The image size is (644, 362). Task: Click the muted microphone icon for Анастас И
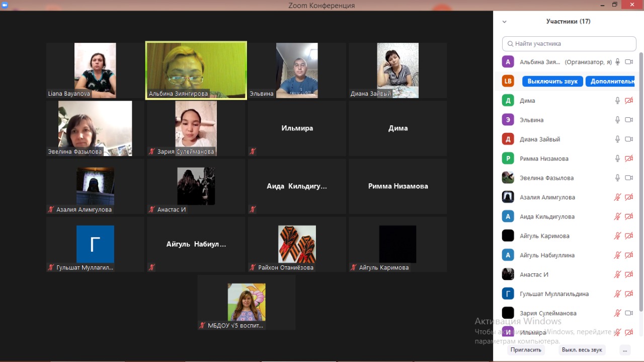(x=617, y=274)
